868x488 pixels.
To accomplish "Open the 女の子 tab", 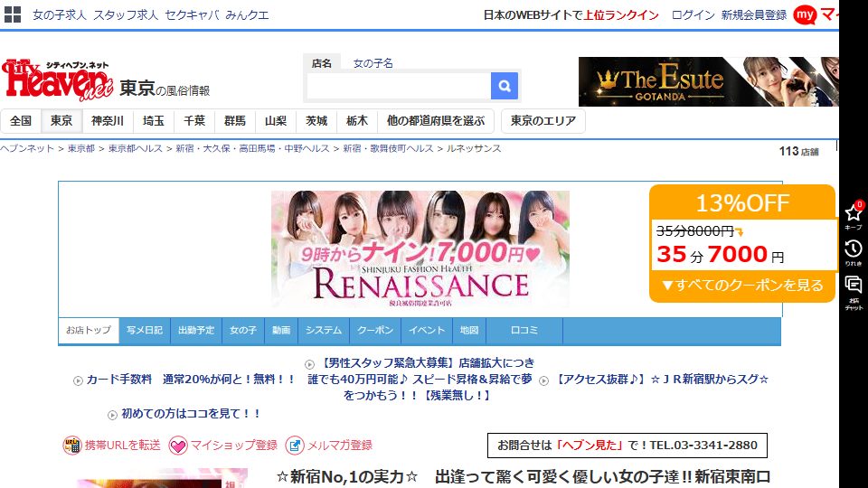I will (243, 331).
